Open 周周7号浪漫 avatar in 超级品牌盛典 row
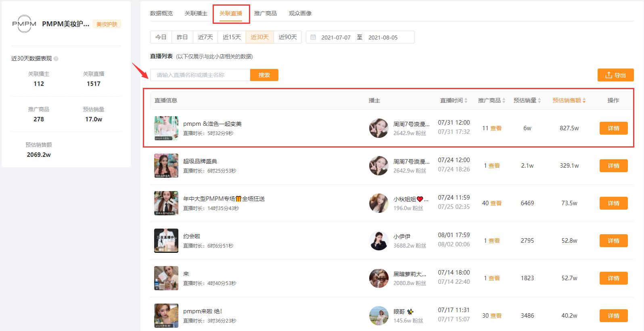Viewport: 644px width, 331px height. point(378,166)
